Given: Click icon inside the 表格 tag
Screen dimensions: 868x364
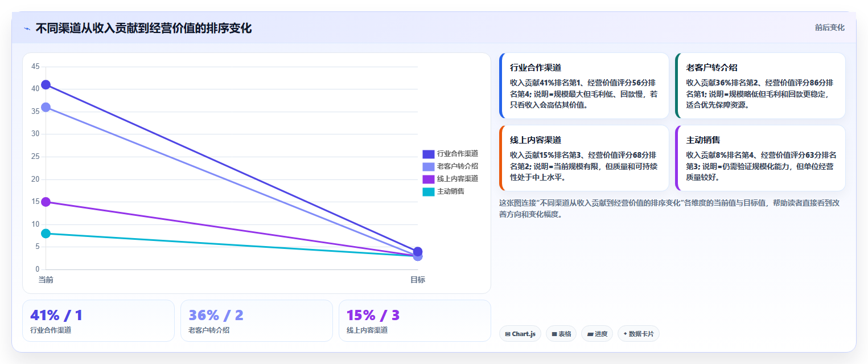Looking at the screenshot, I should (554, 334).
